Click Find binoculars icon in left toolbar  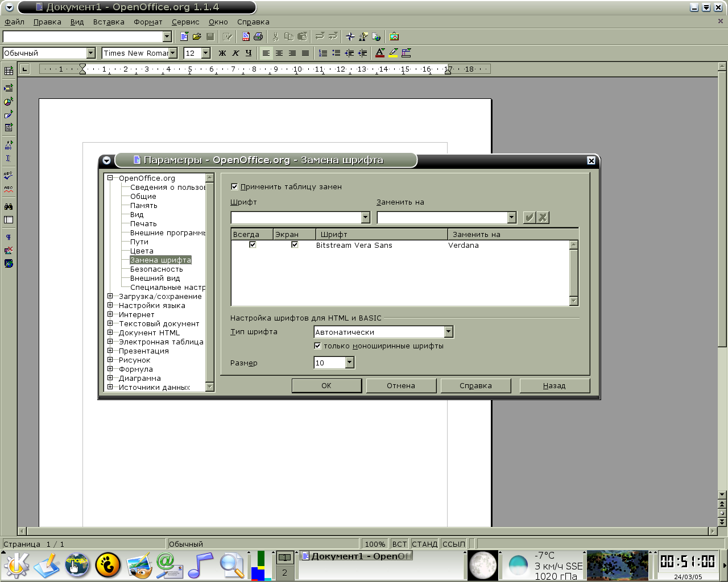click(9, 206)
